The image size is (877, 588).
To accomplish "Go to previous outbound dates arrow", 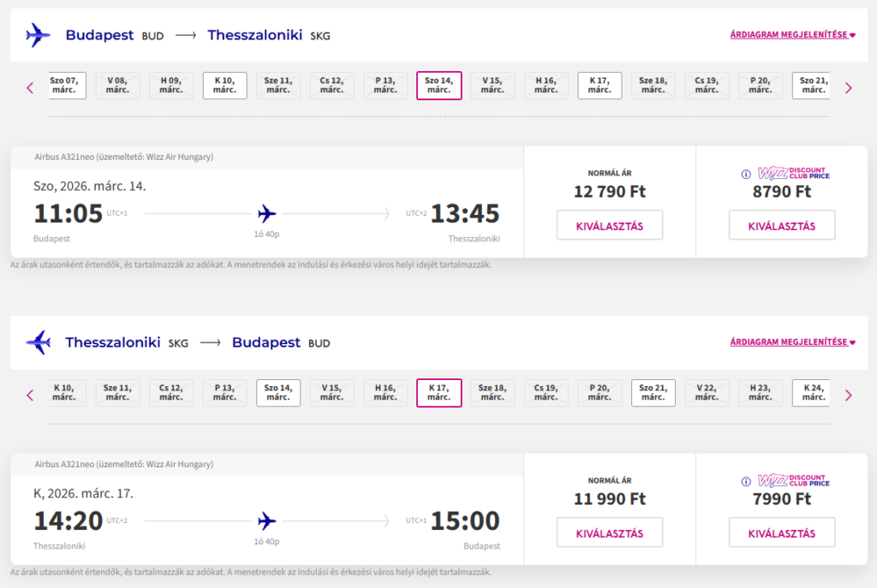I will (30, 87).
